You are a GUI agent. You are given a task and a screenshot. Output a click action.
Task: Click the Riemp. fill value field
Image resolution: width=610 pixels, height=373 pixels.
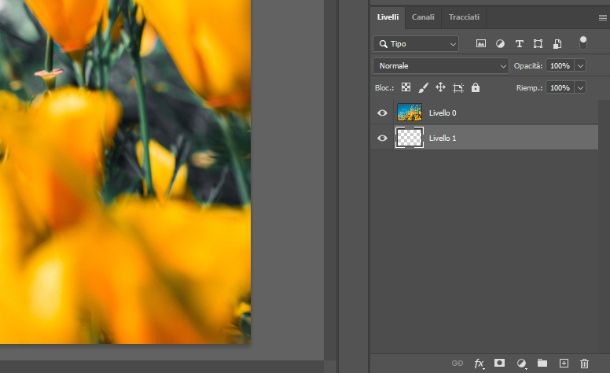[560, 88]
